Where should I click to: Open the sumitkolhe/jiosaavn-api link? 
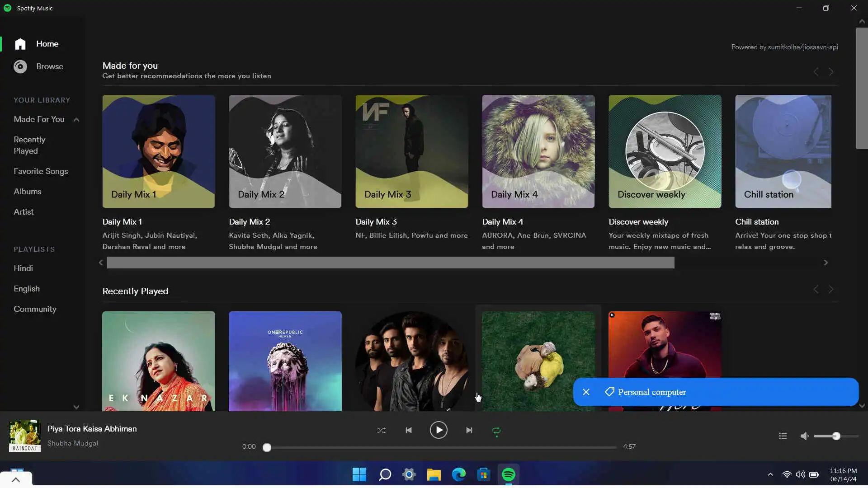click(802, 47)
